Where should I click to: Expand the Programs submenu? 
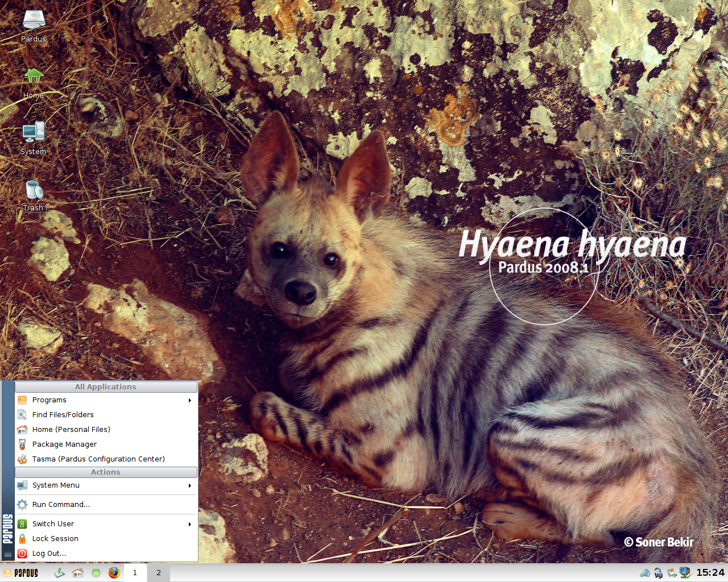tap(106, 400)
